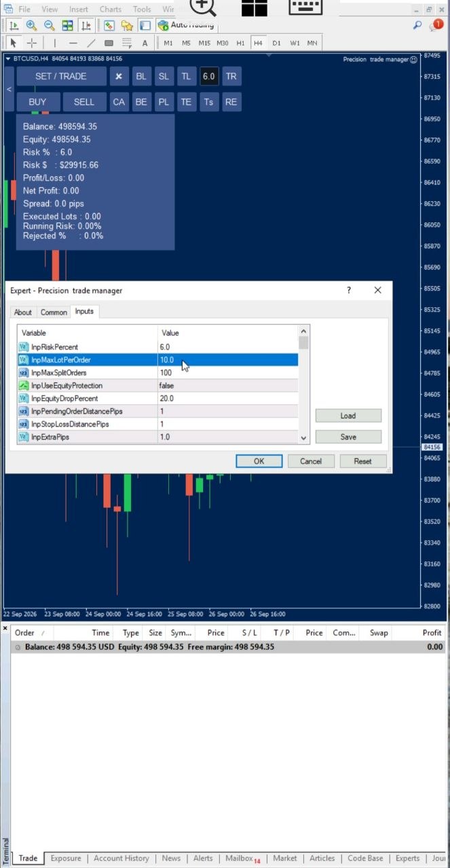The height and width of the screenshot is (868, 450).
Task: Open the search magnifier icon
Action: pyautogui.click(x=417, y=25)
